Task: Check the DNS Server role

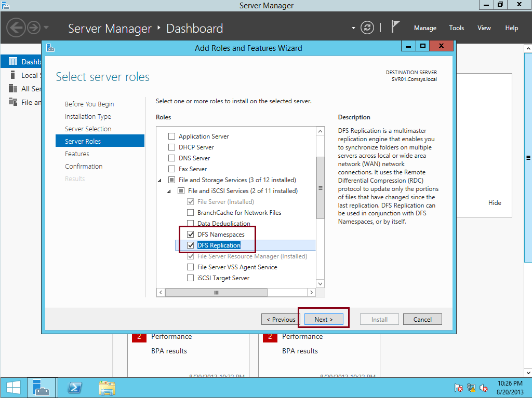Action: [171, 158]
